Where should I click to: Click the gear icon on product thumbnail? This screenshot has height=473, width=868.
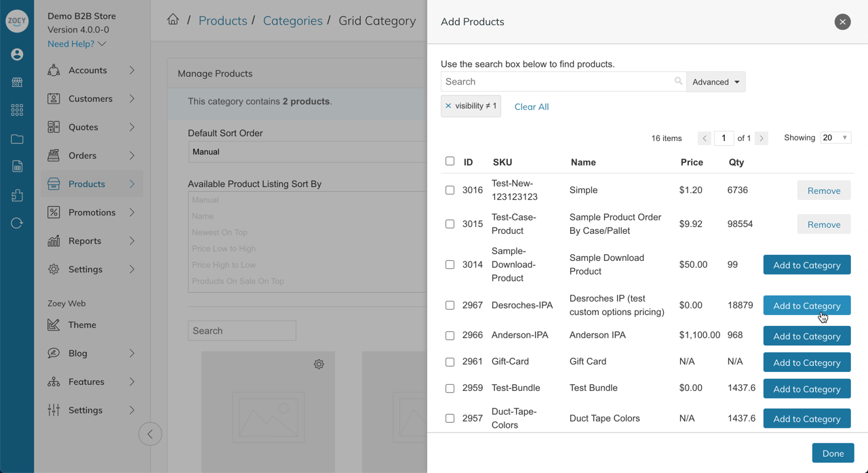[319, 365]
